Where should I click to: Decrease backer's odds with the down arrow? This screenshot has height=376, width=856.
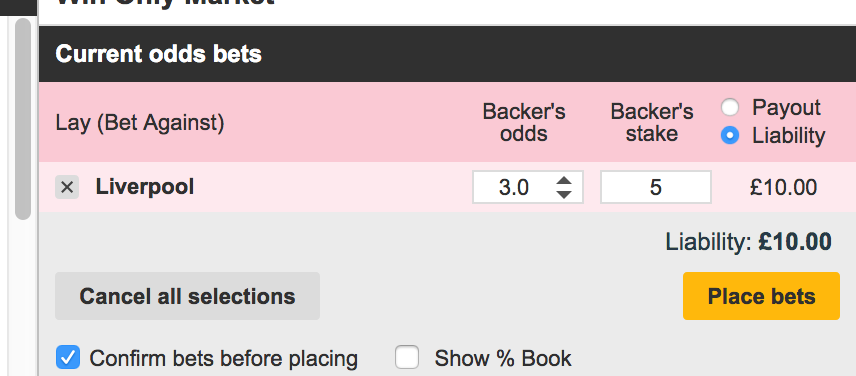pyautogui.click(x=564, y=194)
